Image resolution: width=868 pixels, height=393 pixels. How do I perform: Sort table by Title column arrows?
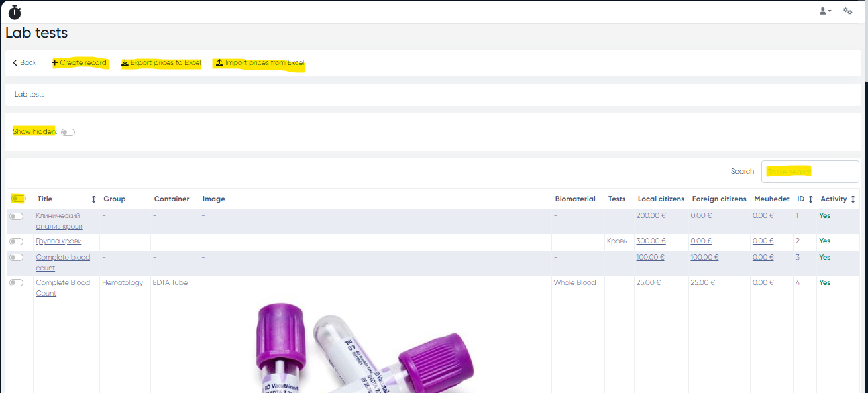tap(93, 199)
